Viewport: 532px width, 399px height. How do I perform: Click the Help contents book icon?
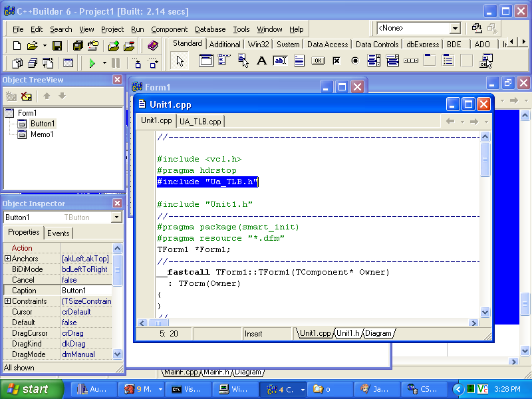point(153,46)
